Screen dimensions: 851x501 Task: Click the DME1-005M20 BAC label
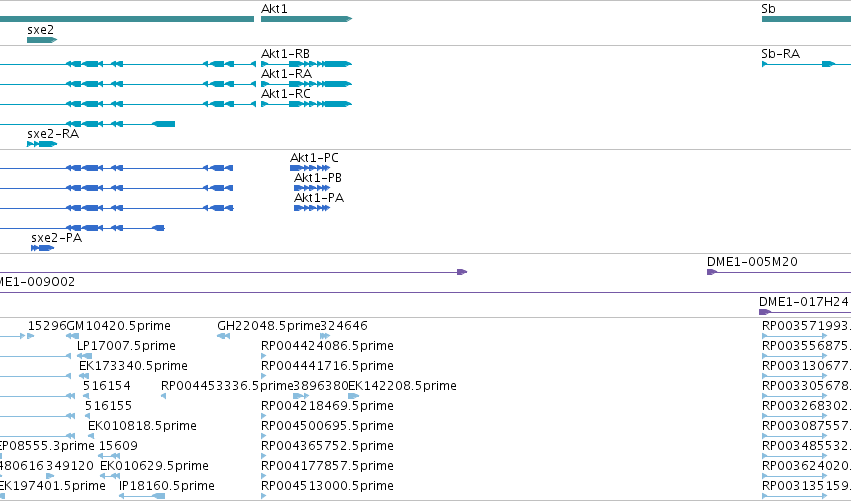click(752, 262)
